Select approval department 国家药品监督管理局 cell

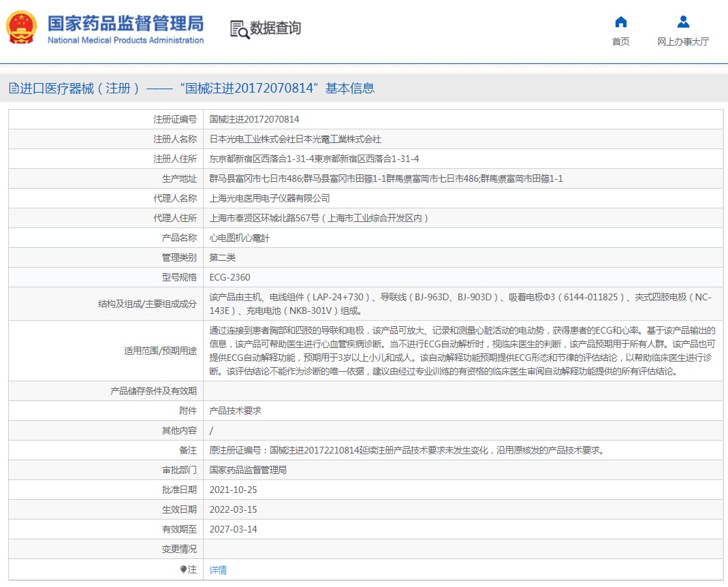(248, 470)
